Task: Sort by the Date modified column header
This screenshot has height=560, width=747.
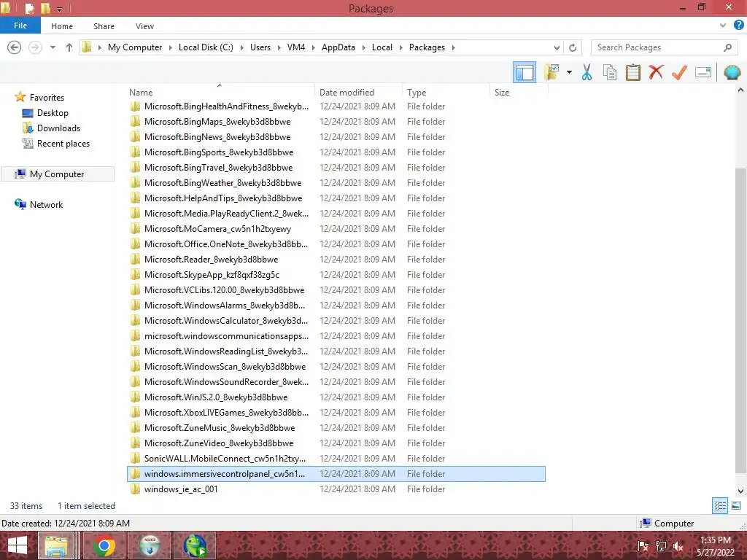Action: click(x=357, y=93)
